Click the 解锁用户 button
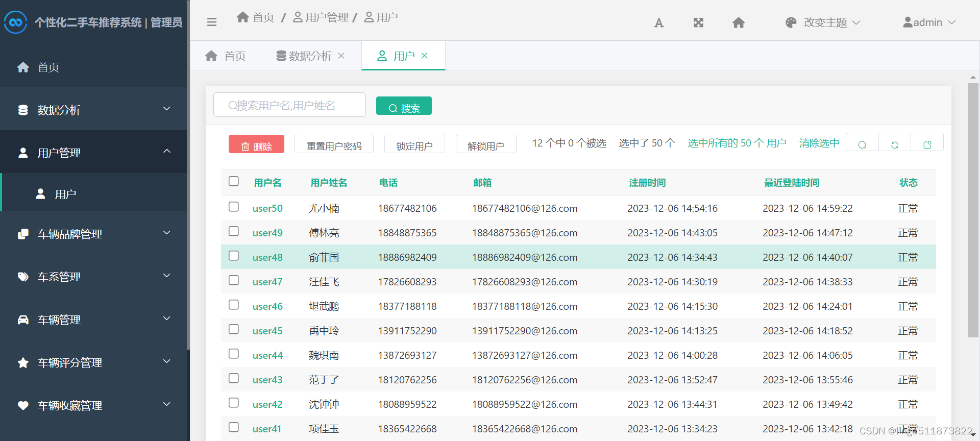Screen dimensions: 980x441 pos(486,144)
